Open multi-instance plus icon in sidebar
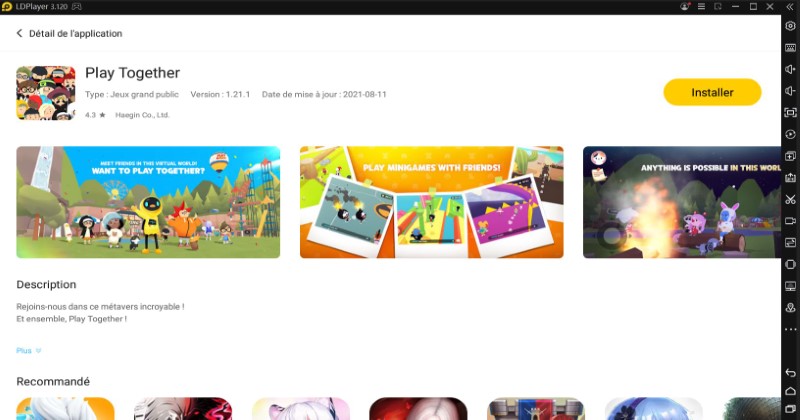This screenshot has height=420, width=800. point(790,156)
